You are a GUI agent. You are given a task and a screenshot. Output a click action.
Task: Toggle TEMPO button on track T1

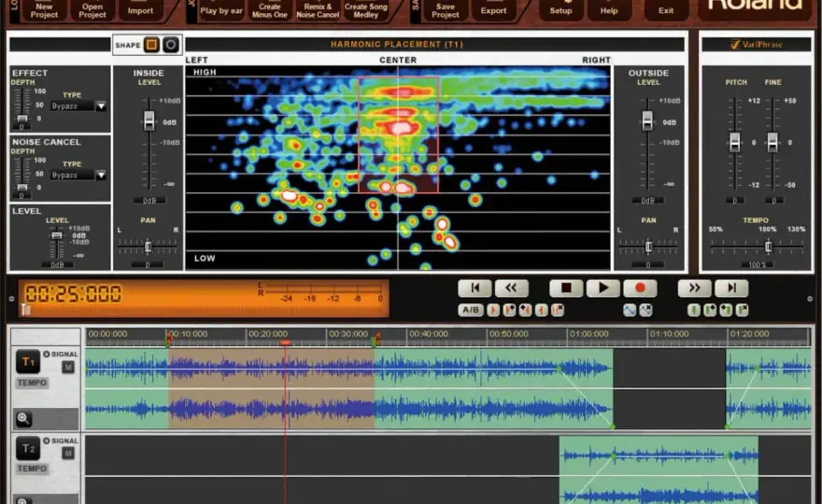click(32, 383)
